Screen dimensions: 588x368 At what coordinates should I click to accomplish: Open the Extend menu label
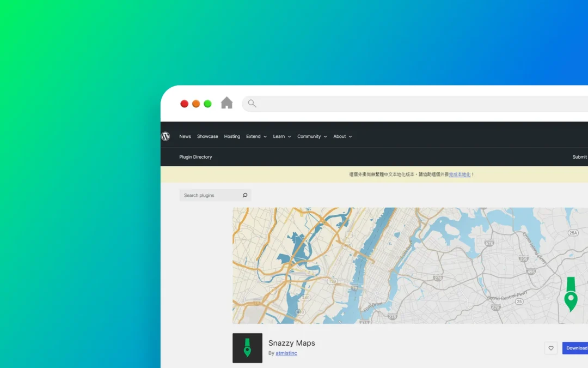253,136
